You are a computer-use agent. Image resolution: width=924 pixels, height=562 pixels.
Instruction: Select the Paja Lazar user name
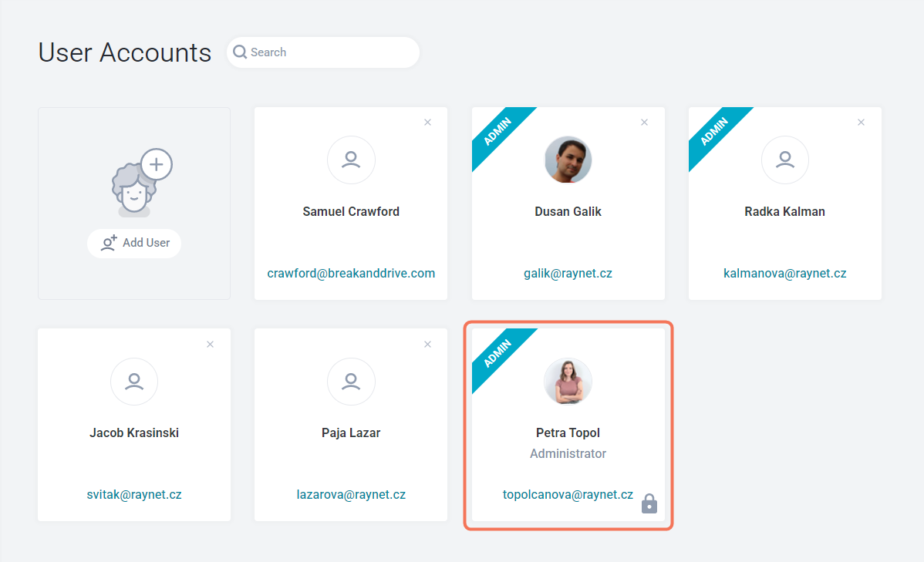pyautogui.click(x=351, y=433)
